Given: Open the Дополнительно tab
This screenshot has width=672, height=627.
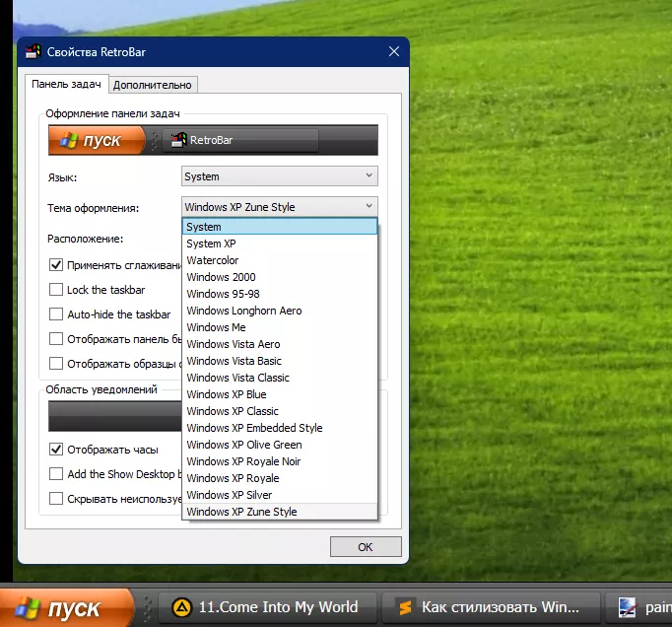Looking at the screenshot, I should pos(153,85).
